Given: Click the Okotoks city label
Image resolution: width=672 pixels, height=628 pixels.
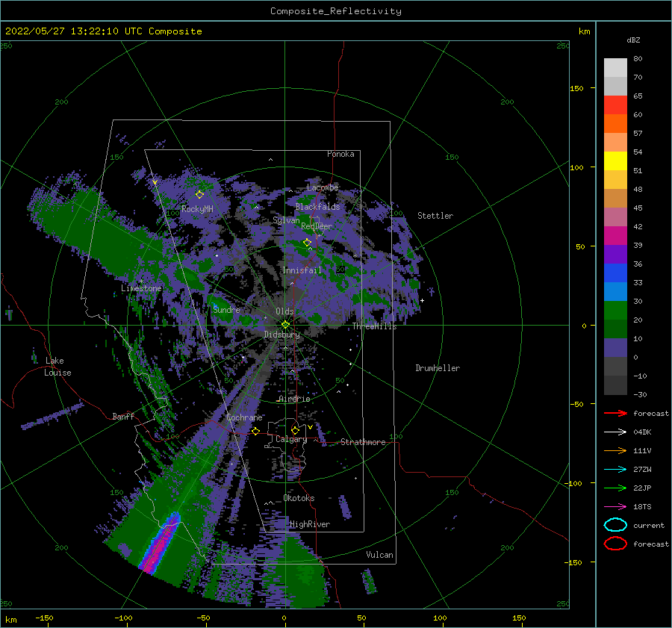Looking at the screenshot, I should (x=299, y=498).
